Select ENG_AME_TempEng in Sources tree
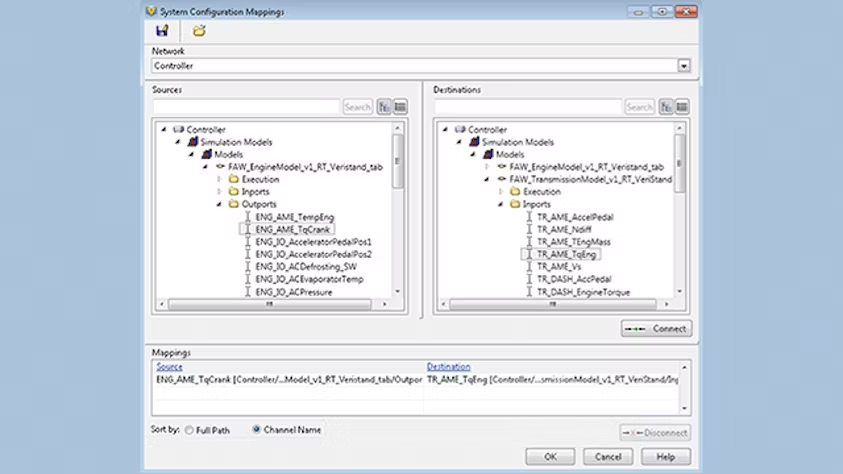 point(293,217)
